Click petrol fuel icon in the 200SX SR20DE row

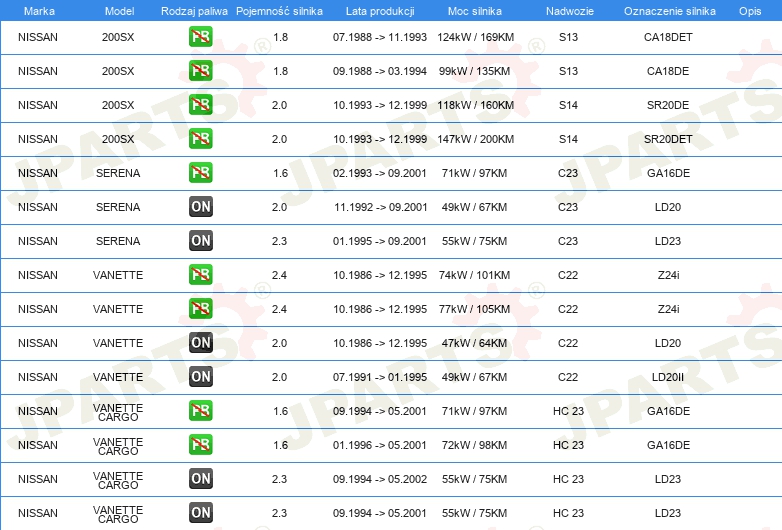[x=200, y=105]
